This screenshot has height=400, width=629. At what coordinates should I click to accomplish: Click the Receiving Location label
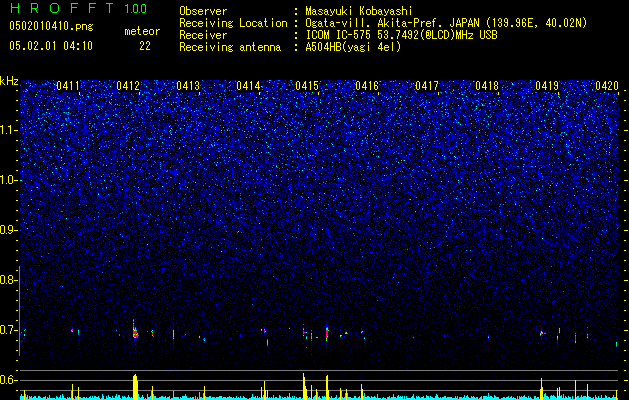point(233,23)
